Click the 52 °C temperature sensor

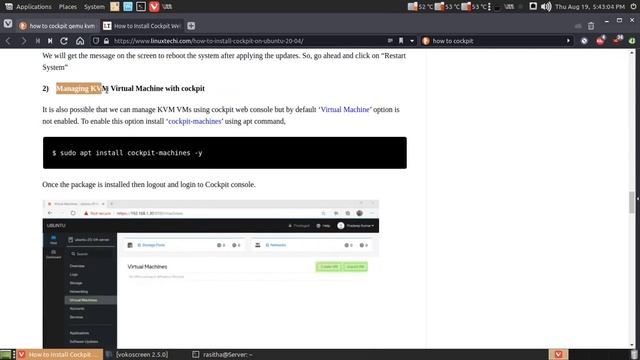click(420, 7)
